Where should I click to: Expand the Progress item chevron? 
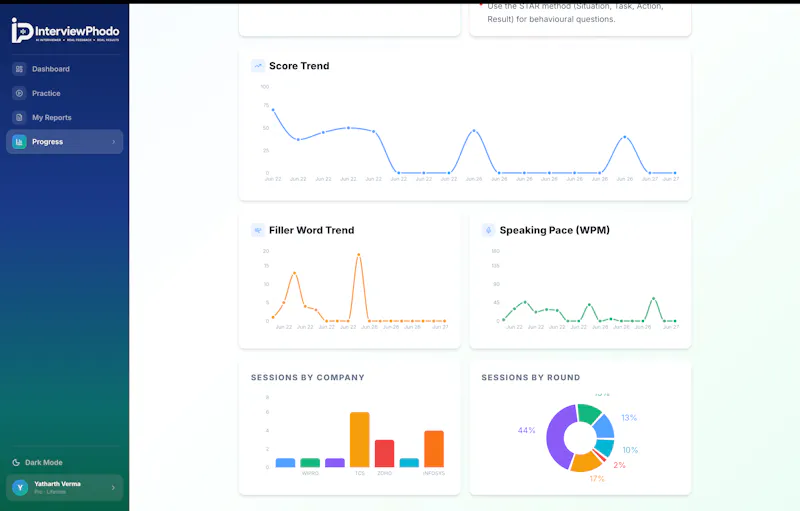tap(113, 142)
